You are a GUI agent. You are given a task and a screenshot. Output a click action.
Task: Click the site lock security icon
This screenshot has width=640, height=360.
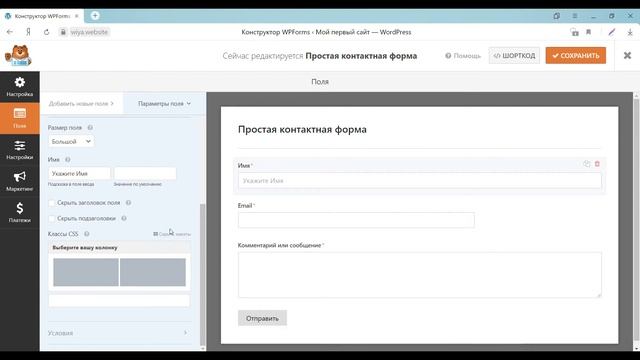pyautogui.click(x=63, y=32)
